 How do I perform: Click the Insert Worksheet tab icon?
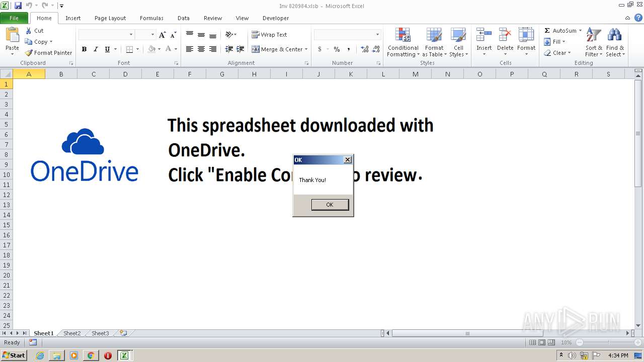(x=123, y=333)
